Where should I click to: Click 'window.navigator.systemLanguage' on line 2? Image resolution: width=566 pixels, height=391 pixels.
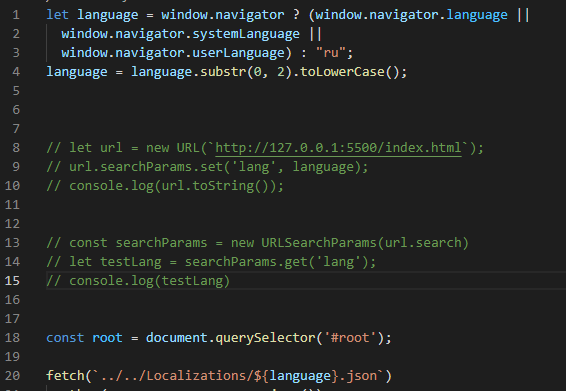click(180, 34)
